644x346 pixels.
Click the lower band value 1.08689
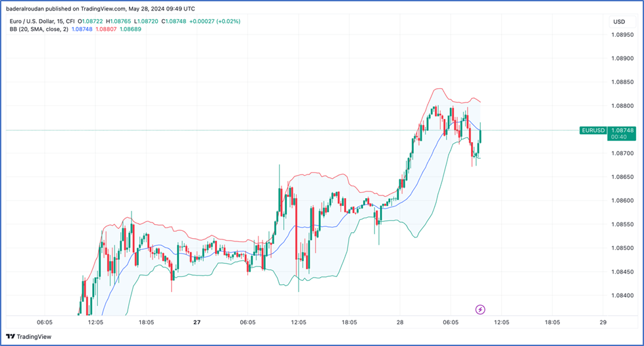coord(130,29)
